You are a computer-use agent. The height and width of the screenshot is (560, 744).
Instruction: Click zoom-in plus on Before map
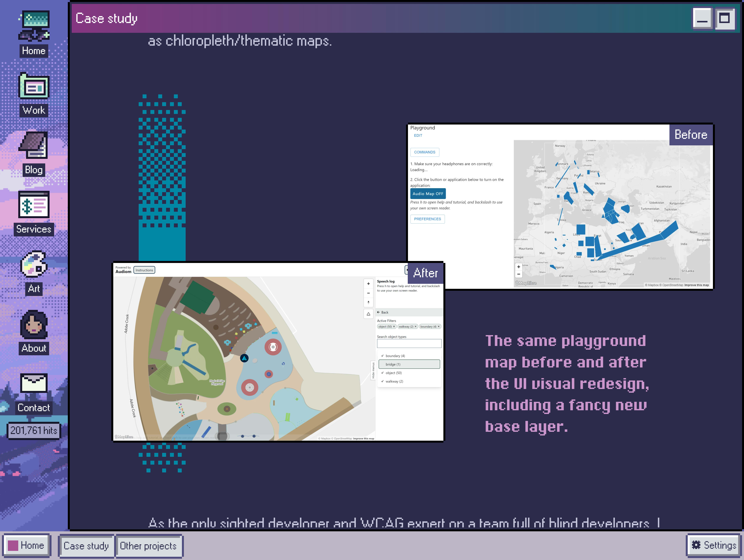(x=519, y=267)
